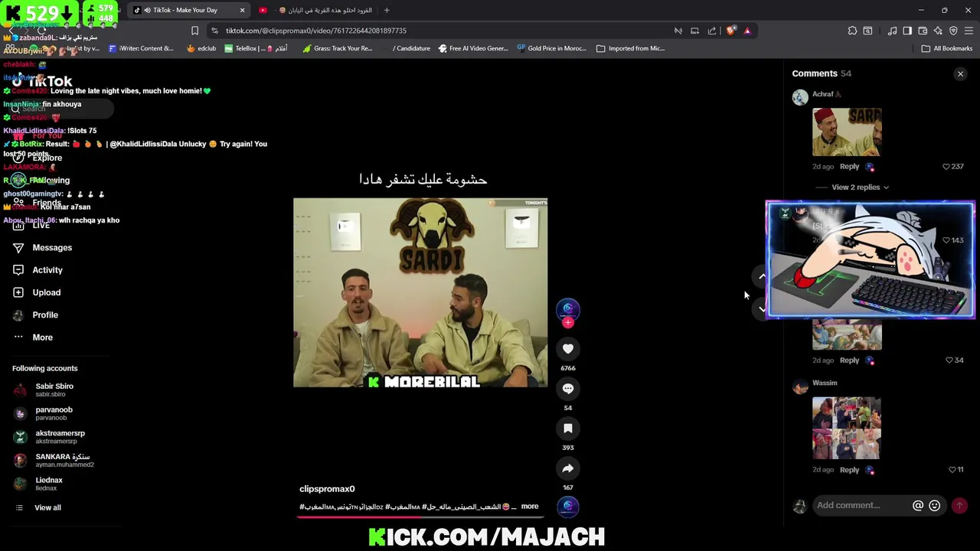Open akstreamersrp following account
980x551 pixels.
[x=50, y=437]
